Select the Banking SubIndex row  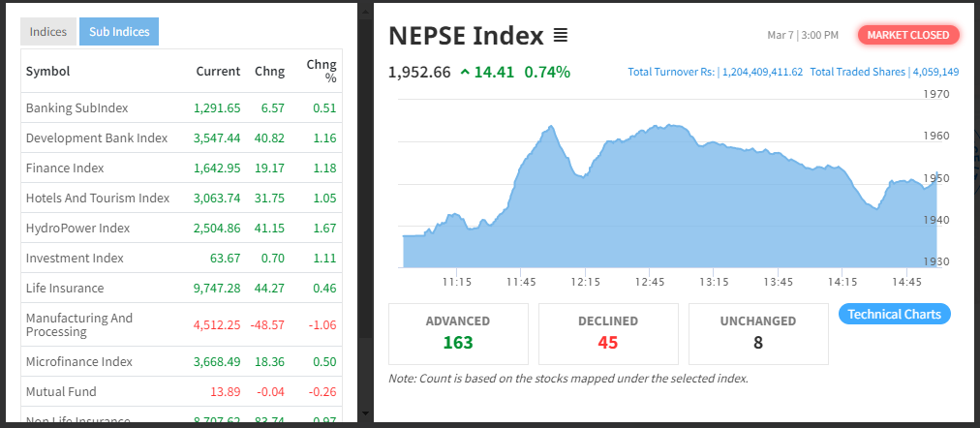tap(77, 107)
